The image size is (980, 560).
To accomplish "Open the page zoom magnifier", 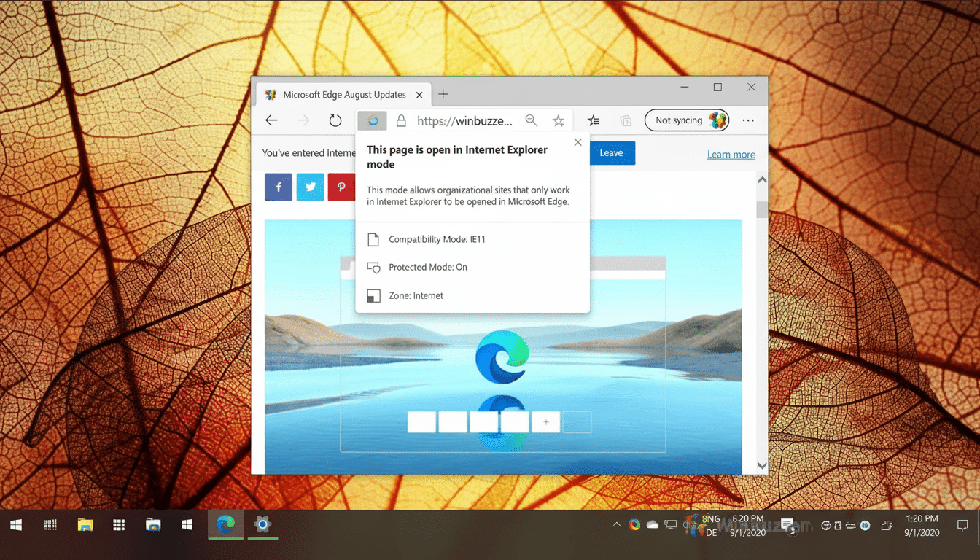I will [531, 120].
